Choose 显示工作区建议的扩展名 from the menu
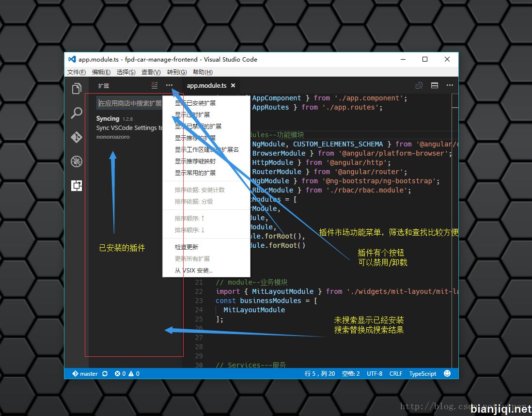 (206, 149)
